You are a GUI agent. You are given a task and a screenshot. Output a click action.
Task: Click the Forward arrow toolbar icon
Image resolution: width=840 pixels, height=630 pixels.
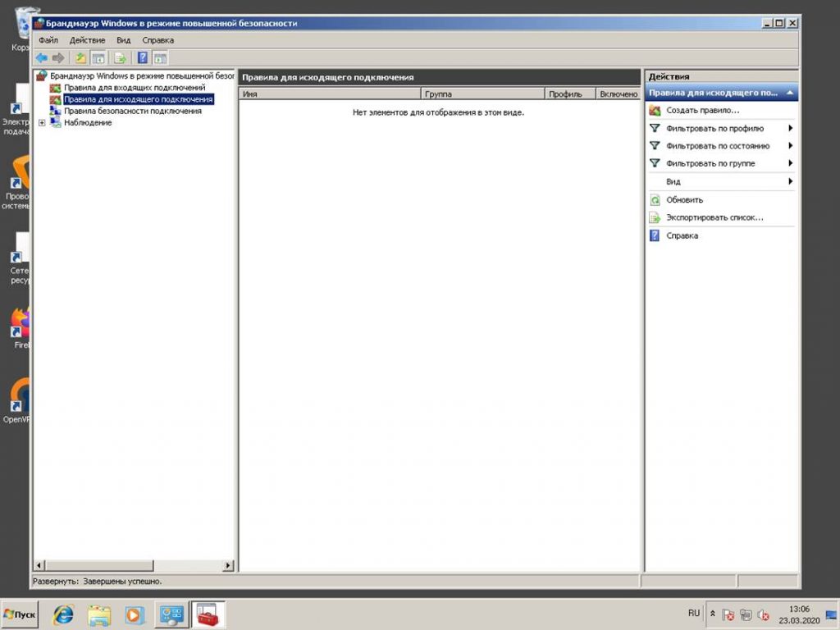(58, 58)
